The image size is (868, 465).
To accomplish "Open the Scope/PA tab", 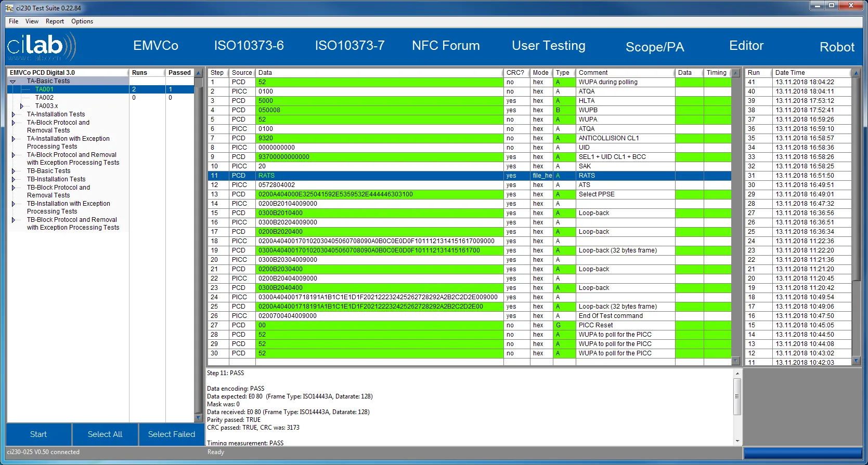I will tap(655, 47).
